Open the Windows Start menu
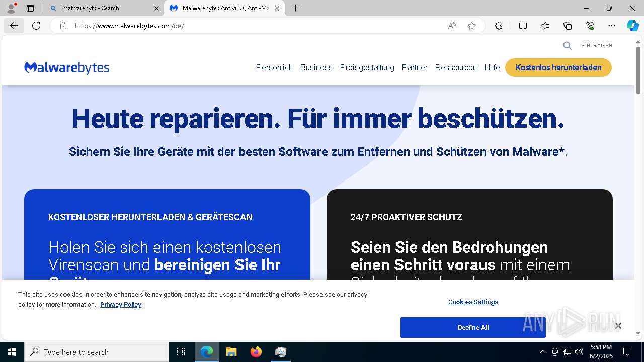 coord(12,352)
